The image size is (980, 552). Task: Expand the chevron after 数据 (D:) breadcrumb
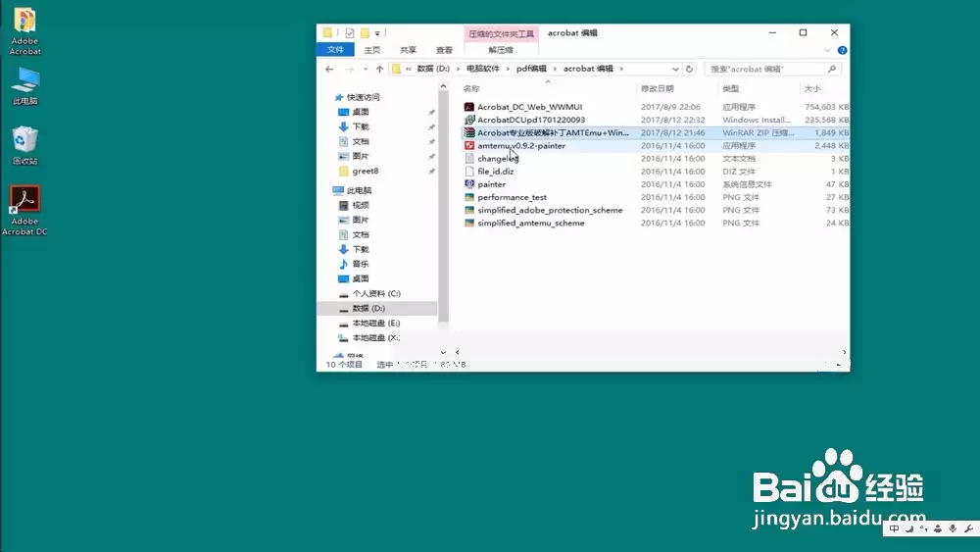click(458, 69)
